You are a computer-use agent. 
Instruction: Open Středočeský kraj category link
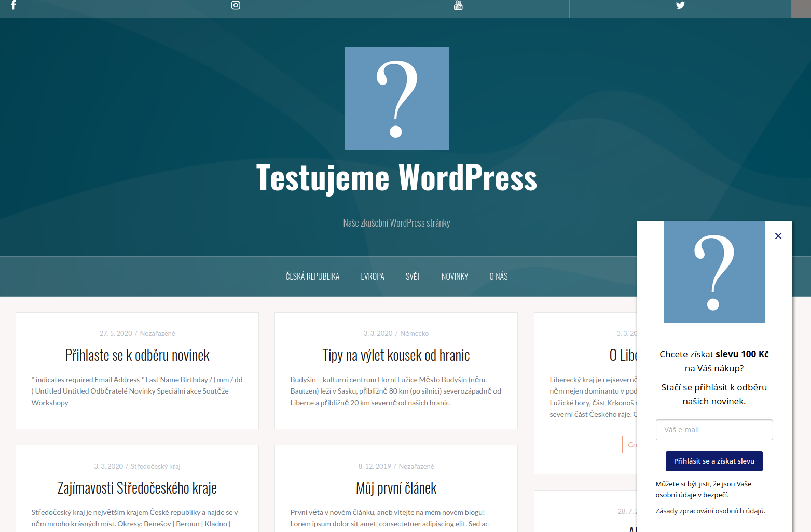[x=155, y=466]
